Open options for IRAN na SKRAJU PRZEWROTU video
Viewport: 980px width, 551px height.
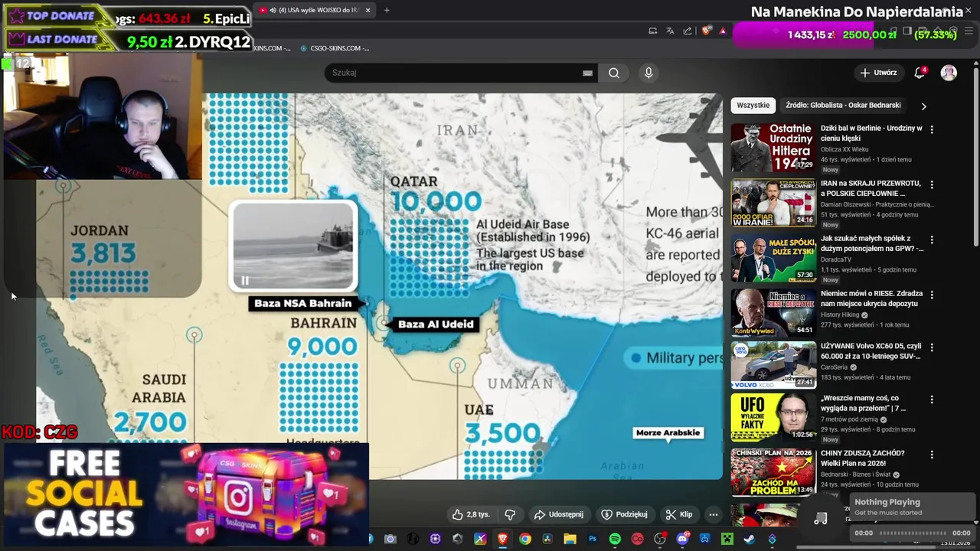932,184
